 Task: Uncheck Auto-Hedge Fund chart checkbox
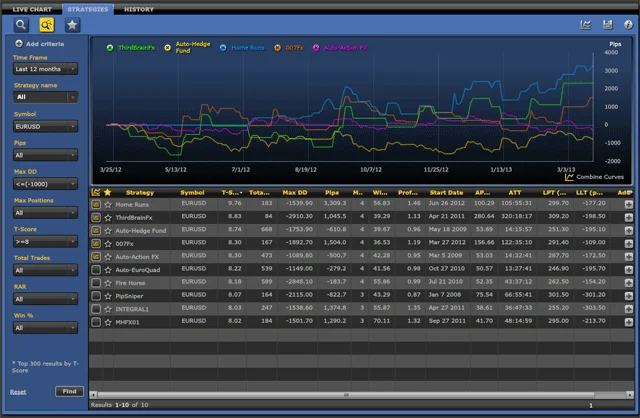tap(96, 231)
